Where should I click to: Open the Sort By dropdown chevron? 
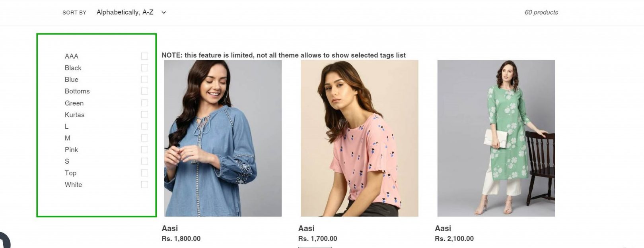(x=163, y=12)
